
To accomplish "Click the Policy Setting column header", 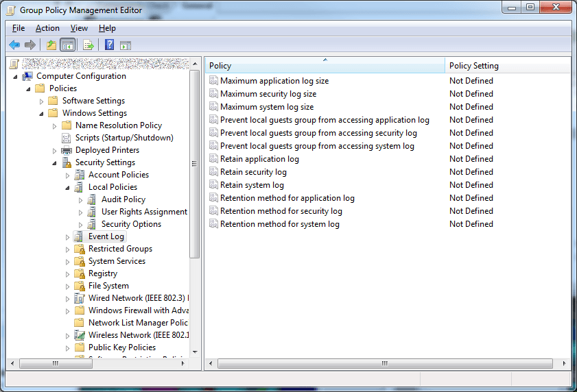I will click(506, 66).
